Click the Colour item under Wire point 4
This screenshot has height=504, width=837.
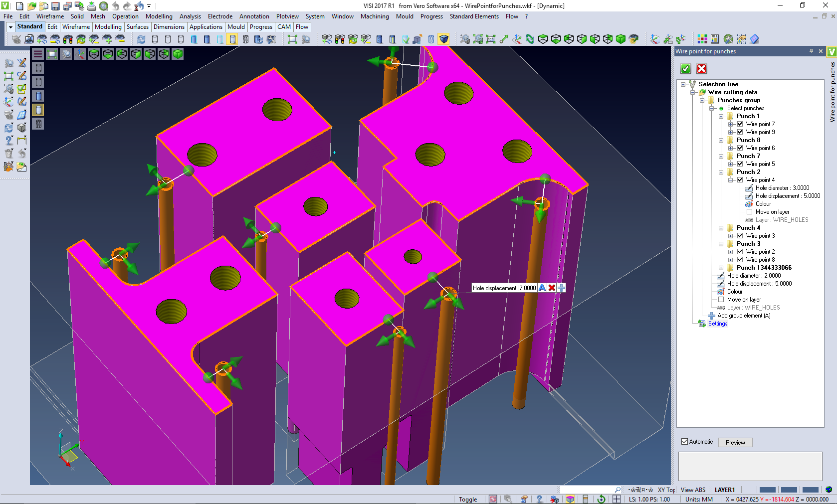(763, 204)
